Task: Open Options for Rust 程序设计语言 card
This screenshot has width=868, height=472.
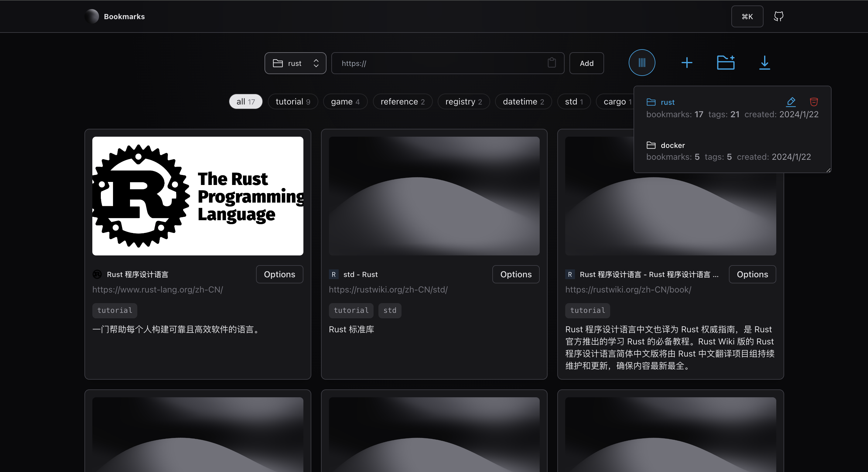Action: [279, 274]
